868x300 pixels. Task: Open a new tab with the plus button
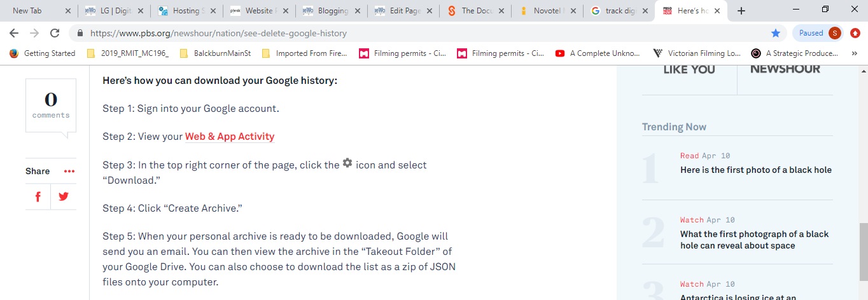pos(741,11)
